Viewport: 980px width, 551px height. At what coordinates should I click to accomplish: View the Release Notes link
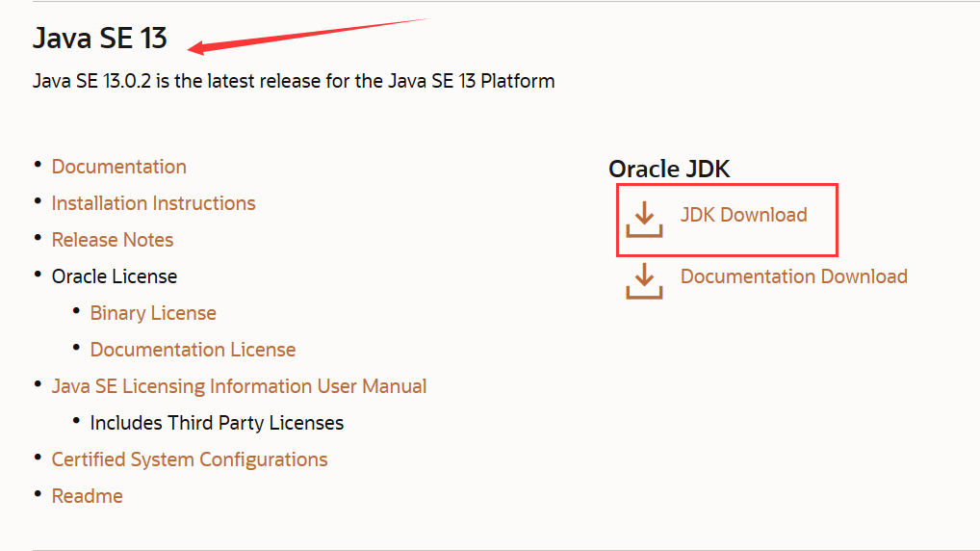coord(113,240)
